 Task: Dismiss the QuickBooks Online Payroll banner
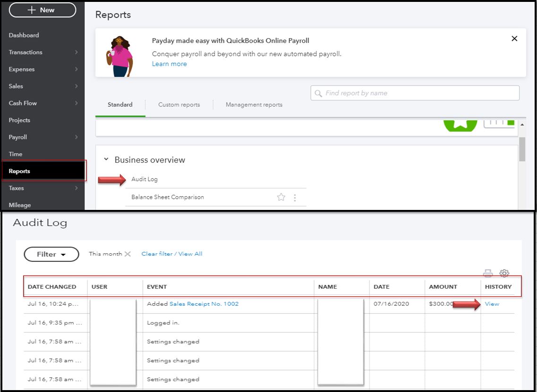coord(514,39)
